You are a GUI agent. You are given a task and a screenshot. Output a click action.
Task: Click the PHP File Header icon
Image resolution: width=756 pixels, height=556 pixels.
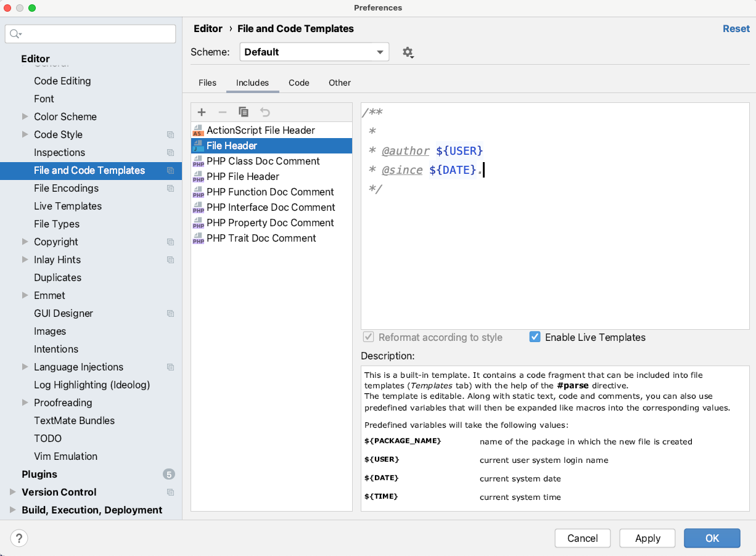(x=198, y=176)
